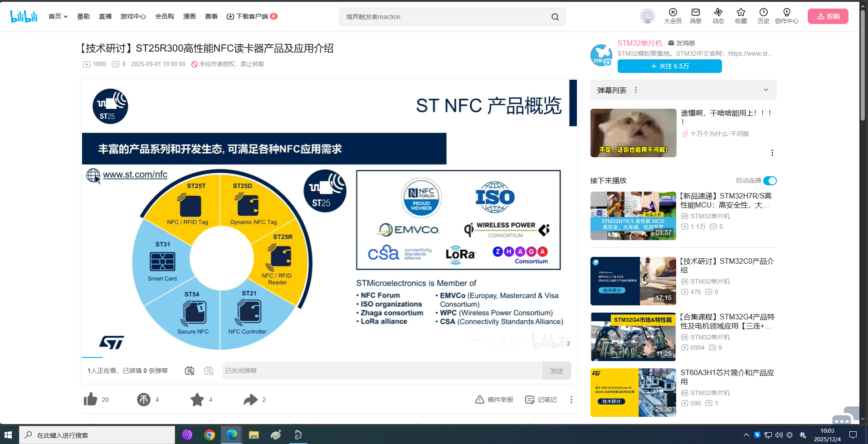Toggle 自动连播 autoplay switch

770,181
